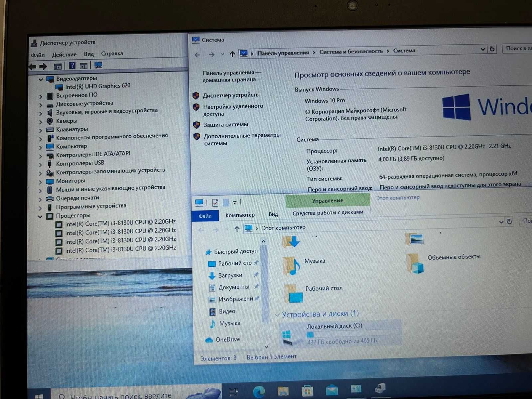Open the Help icon in Device Manager toolbar
Image resolution: width=532 pixels, height=399 pixels.
pos(72,66)
